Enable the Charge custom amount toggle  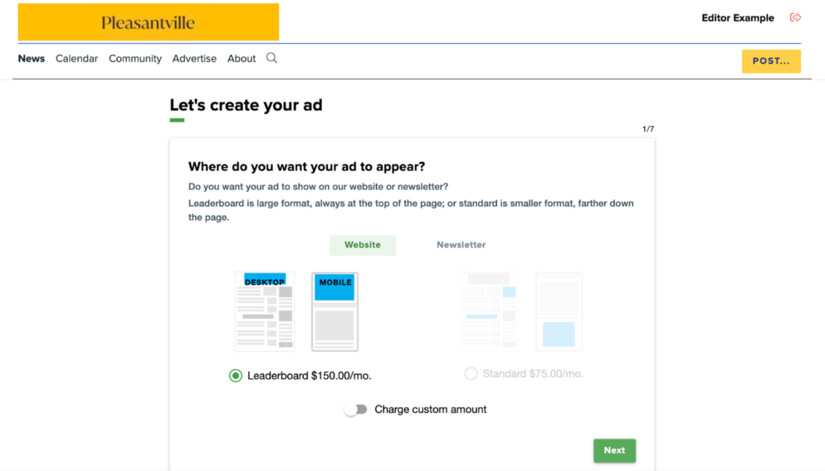(x=356, y=409)
